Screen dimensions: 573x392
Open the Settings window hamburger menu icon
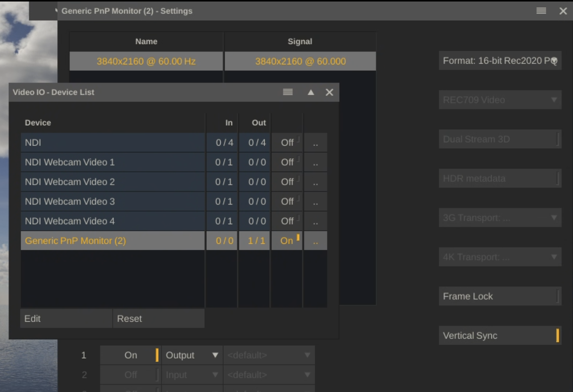coord(541,11)
